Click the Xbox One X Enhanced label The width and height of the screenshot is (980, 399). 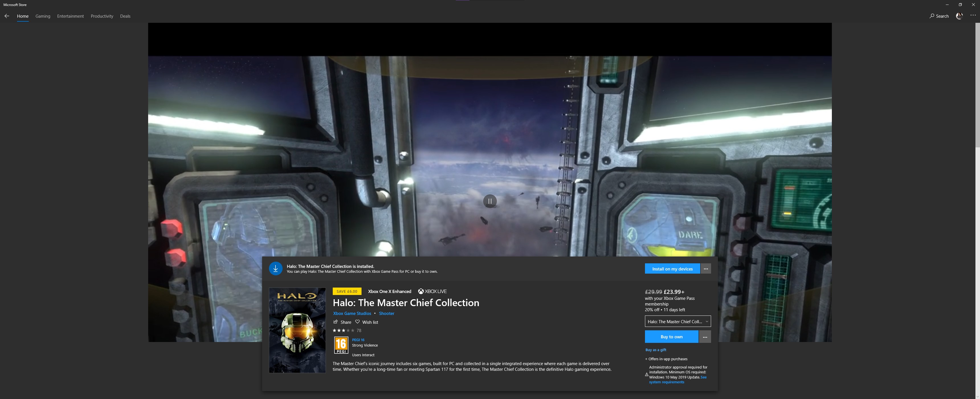click(x=389, y=291)
